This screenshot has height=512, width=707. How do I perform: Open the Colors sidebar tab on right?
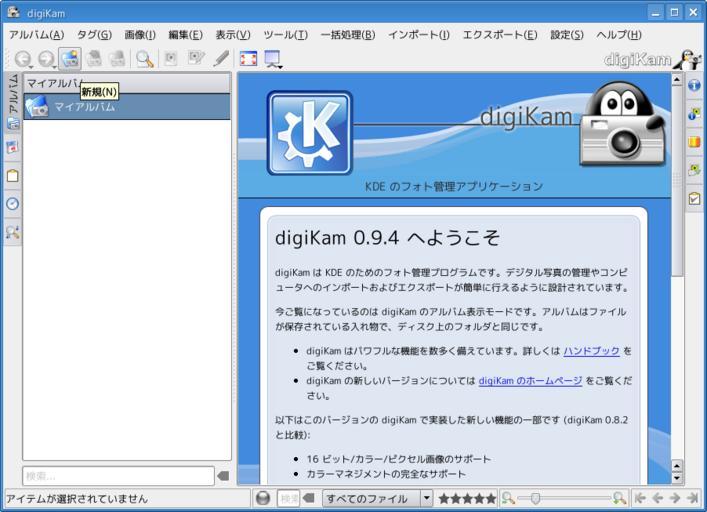point(694,142)
